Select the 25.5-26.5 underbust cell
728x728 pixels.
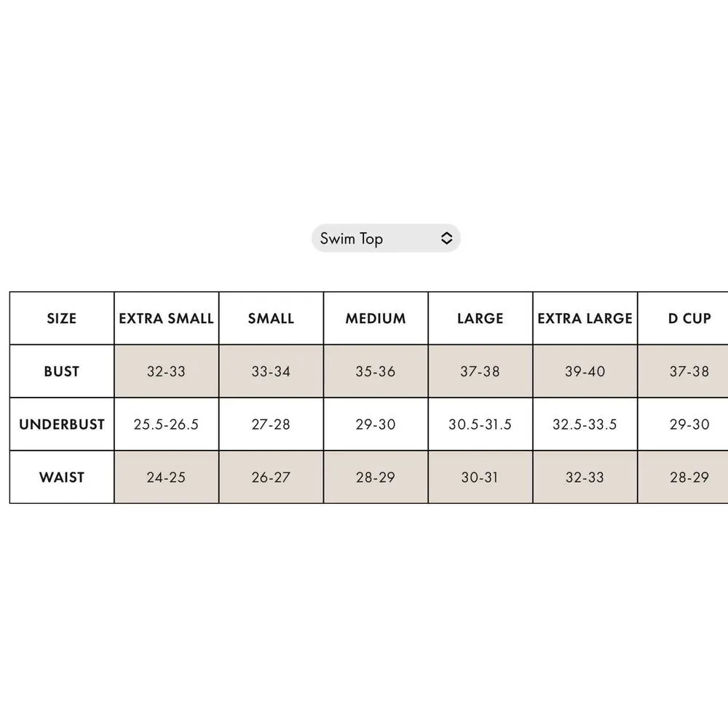coord(166,424)
